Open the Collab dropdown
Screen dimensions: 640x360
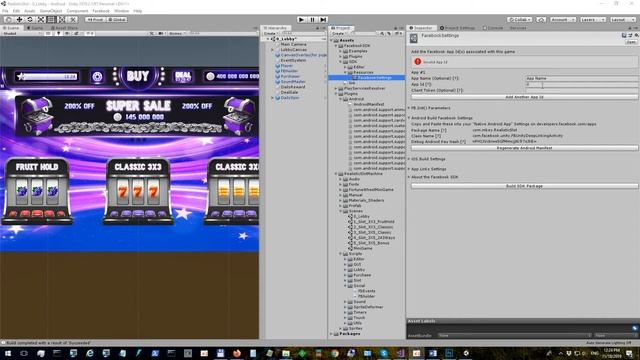[x=519, y=19]
